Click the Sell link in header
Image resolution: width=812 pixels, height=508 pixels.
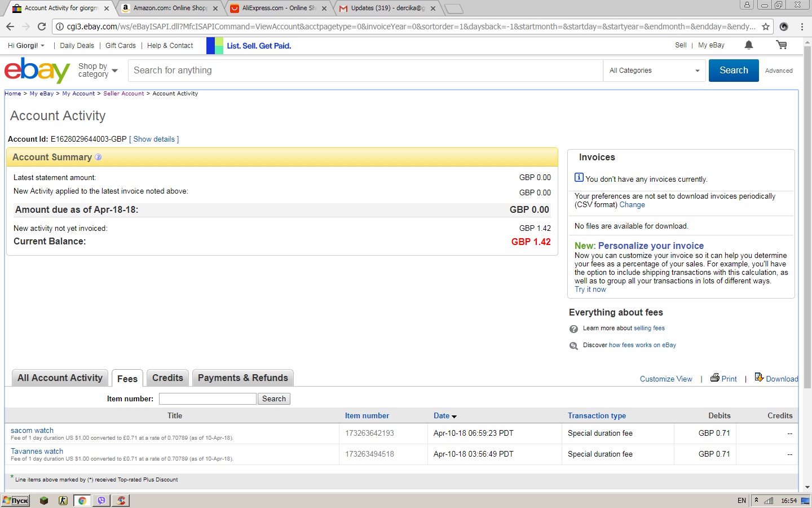click(681, 45)
